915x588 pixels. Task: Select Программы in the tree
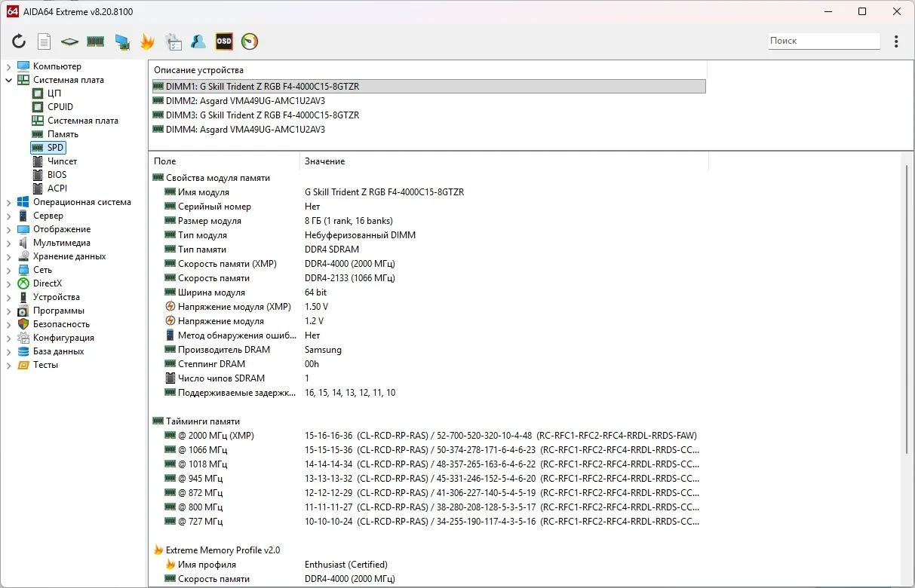59,311
